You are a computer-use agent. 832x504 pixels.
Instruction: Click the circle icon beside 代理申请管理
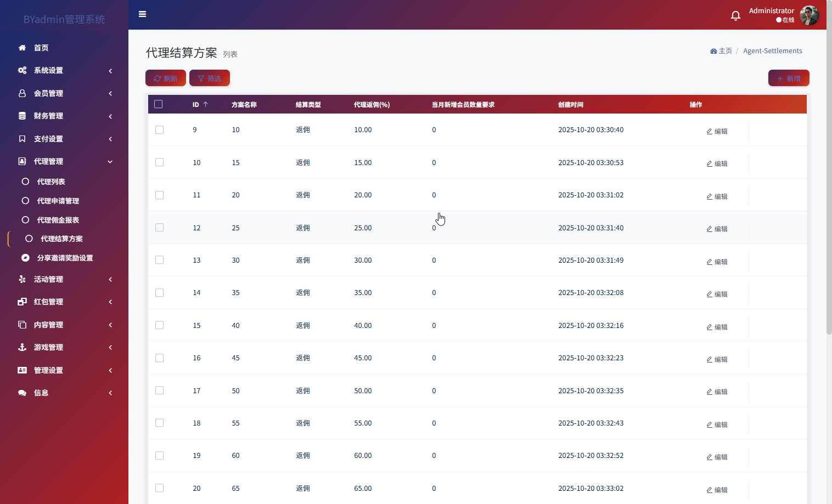pyautogui.click(x=25, y=201)
